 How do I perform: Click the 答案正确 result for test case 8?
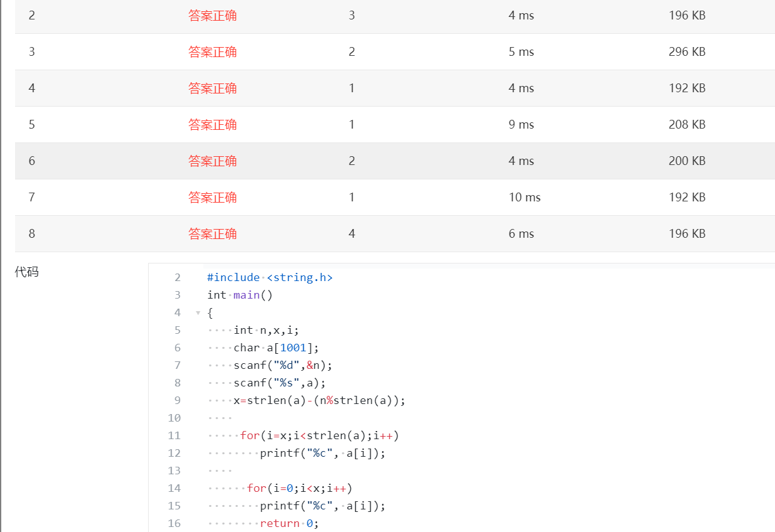[x=212, y=234]
